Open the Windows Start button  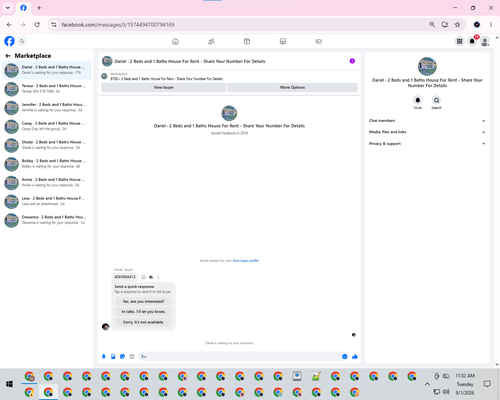pos(9,384)
